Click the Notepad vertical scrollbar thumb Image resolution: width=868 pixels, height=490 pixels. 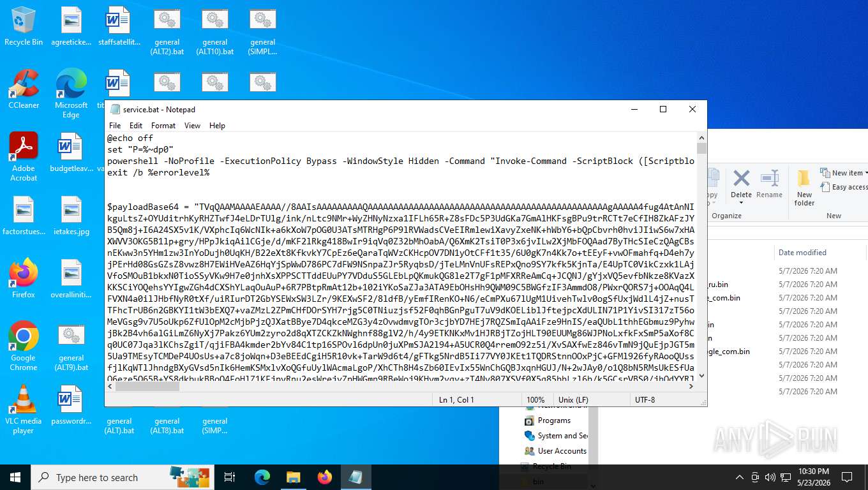(x=701, y=149)
